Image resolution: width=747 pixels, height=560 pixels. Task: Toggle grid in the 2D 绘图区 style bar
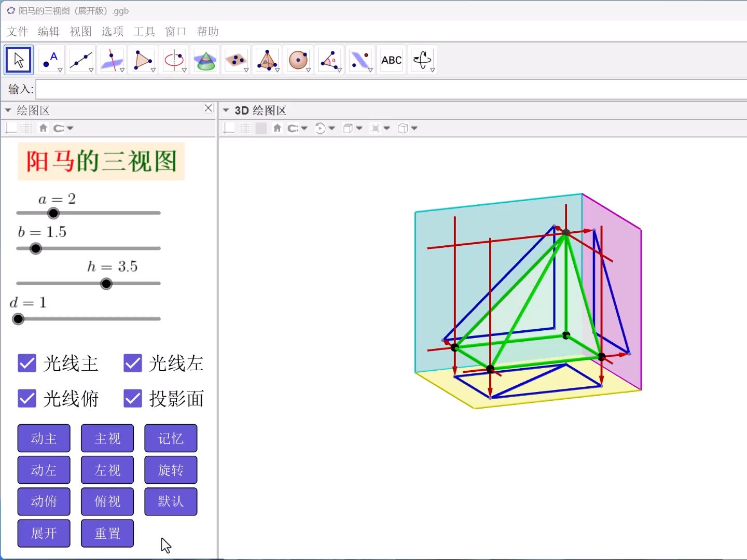pyautogui.click(x=27, y=128)
